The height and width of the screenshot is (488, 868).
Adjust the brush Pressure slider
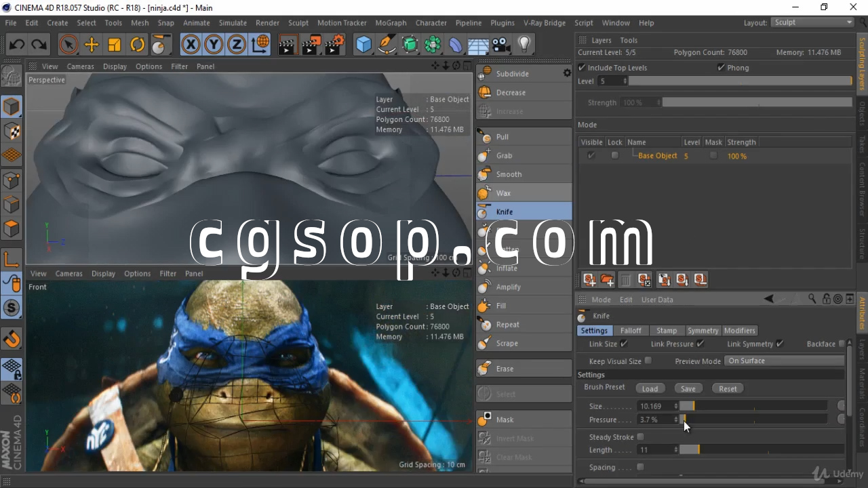click(753, 420)
